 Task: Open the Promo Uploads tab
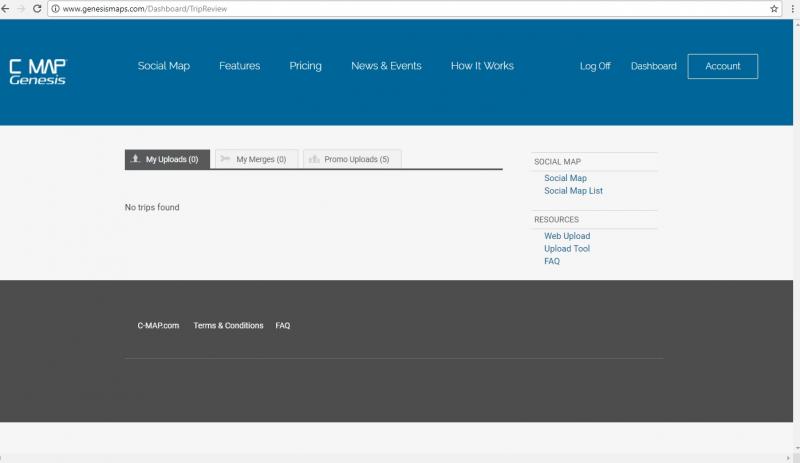(352, 159)
